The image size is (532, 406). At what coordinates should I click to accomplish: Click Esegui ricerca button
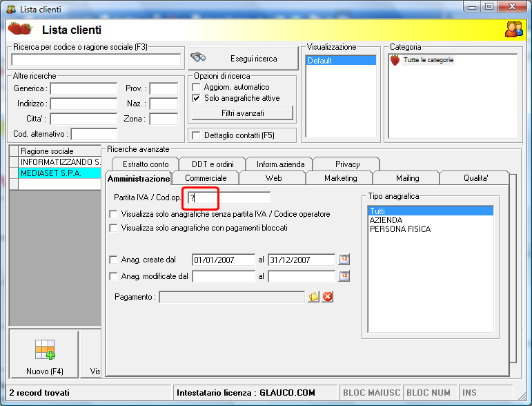(243, 59)
